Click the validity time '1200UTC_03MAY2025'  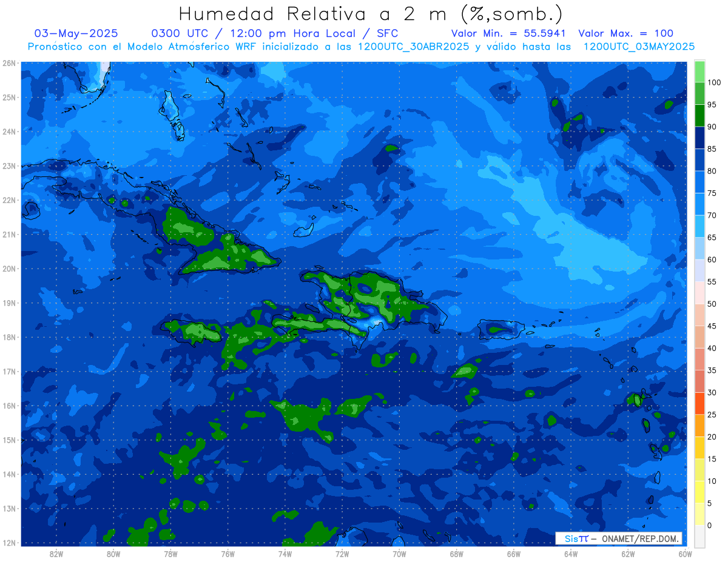(639, 47)
